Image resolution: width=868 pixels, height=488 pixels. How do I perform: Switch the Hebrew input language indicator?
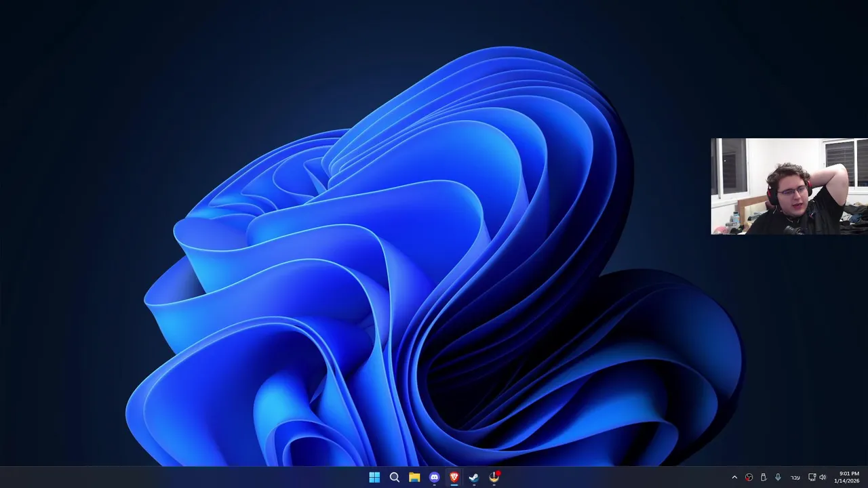pyautogui.click(x=795, y=478)
